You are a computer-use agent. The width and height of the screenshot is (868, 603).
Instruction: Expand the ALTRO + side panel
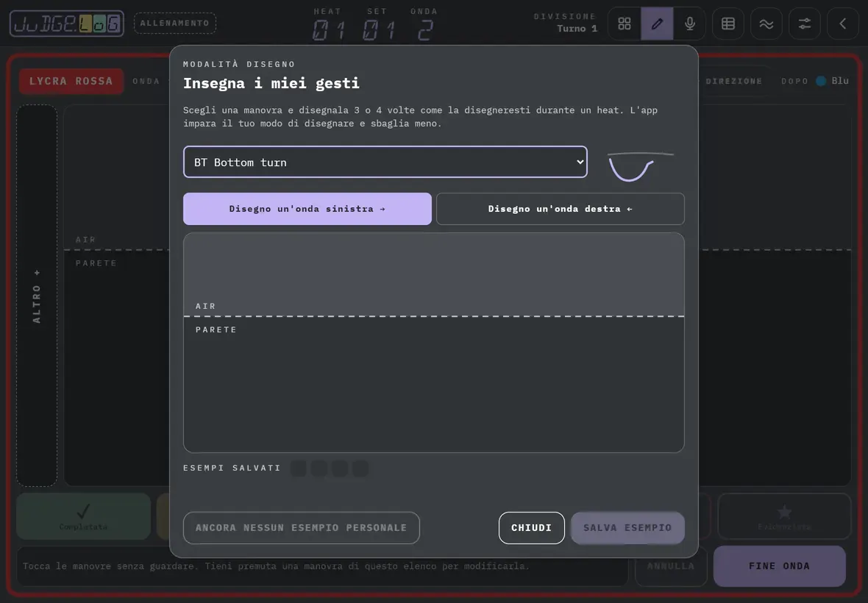pos(37,296)
